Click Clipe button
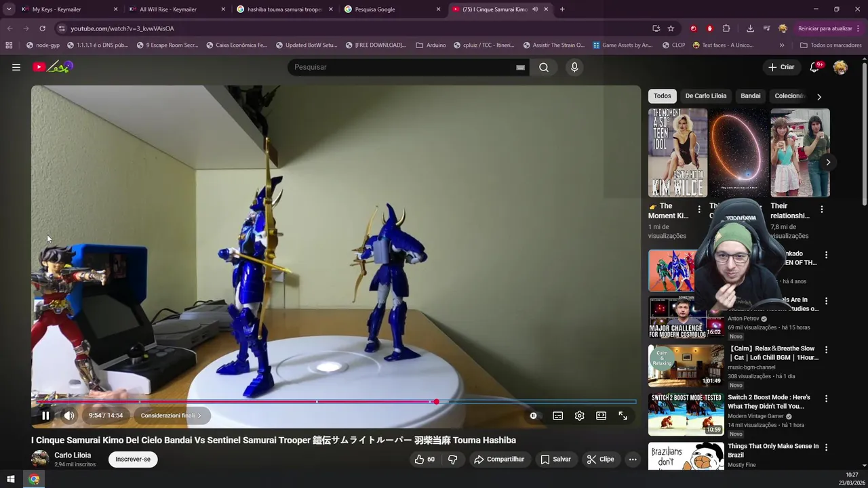The height and width of the screenshot is (488, 868). click(x=600, y=459)
